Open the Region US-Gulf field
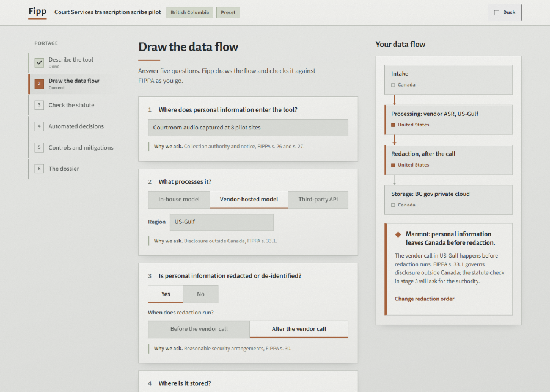550x392 pixels. [222, 222]
